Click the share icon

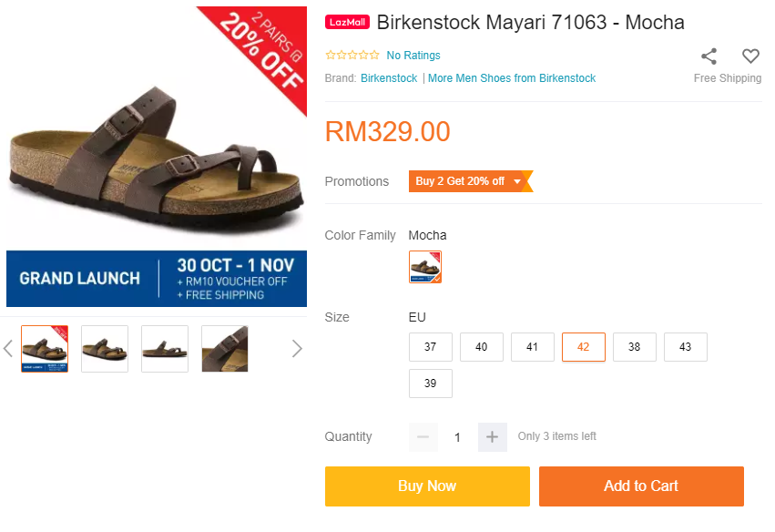pyautogui.click(x=709, y=56)
